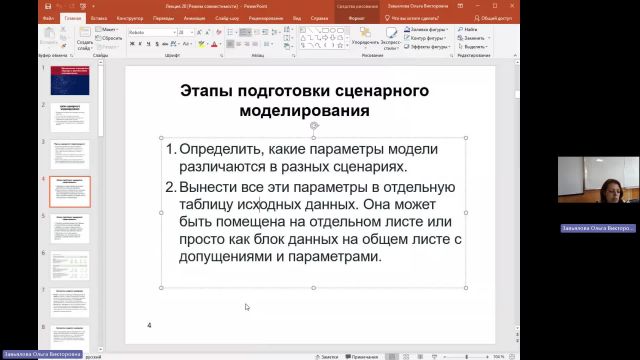
Task: Switch to the Transitions (Переходы) tab
Action: pos(163,18)
